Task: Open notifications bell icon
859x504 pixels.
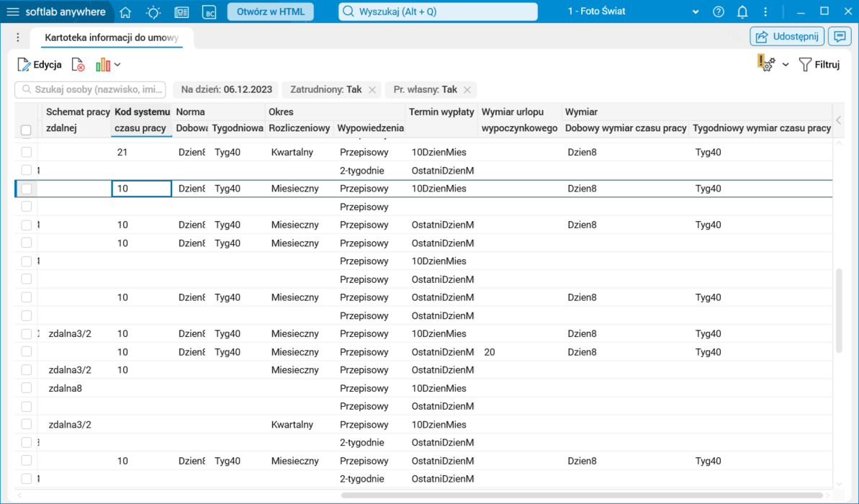Action: 742,12
